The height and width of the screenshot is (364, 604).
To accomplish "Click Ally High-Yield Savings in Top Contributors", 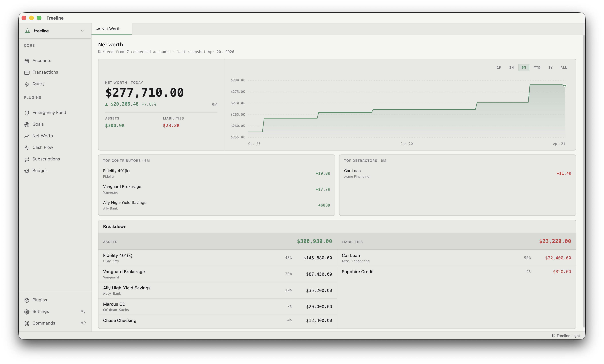I will [x=216, y=205].
